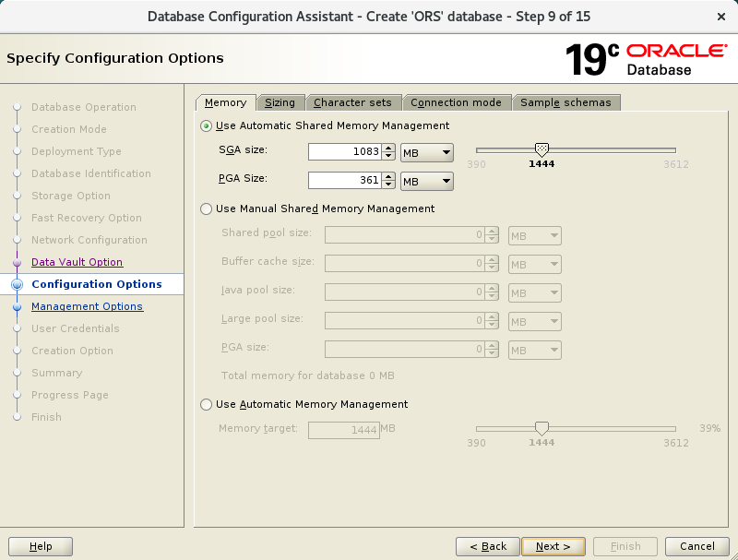This screenshot has height=560, width=738.
Task: Switch to the Memory tab
Action: pyautogui.click(x=225, y=102)
